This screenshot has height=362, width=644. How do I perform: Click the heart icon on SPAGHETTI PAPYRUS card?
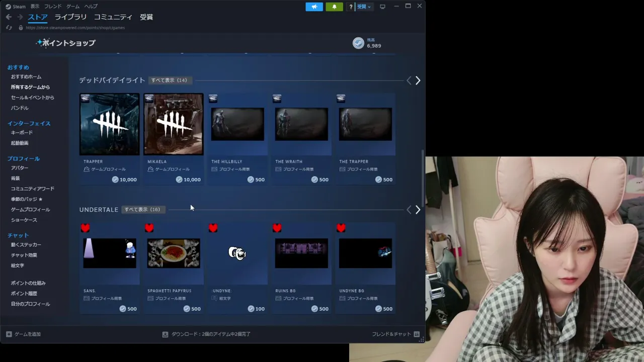pyautogui.click(x=149, y=228)
